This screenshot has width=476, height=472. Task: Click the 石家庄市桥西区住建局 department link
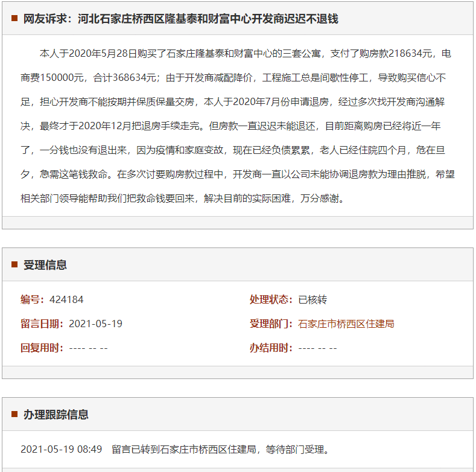346,324
